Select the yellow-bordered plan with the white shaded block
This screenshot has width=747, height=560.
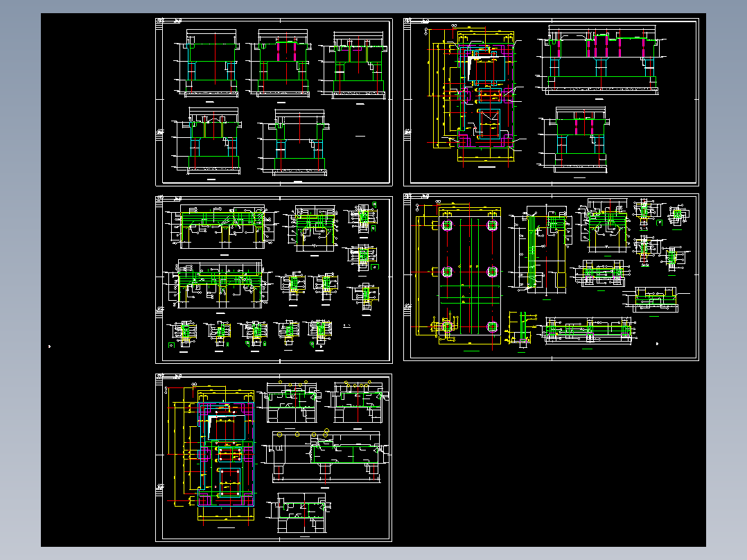[475, 97]
